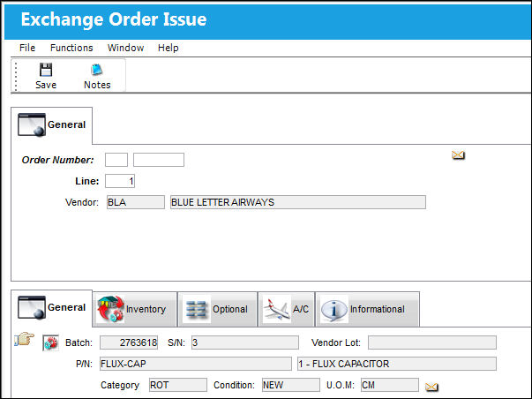This screenshot has height=399, width=532.
Task: Click the second Order Number field
Action: pyautogui.click(x=159, y=160)
